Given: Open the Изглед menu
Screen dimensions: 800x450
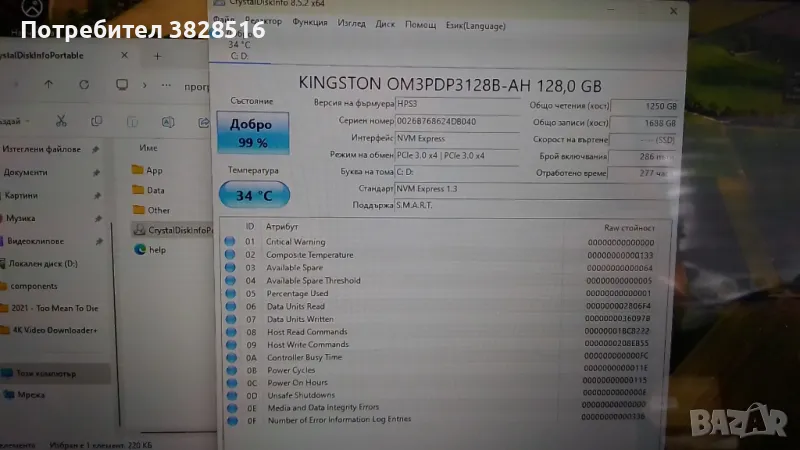Looking at the screenshot, I should (351, 23).
